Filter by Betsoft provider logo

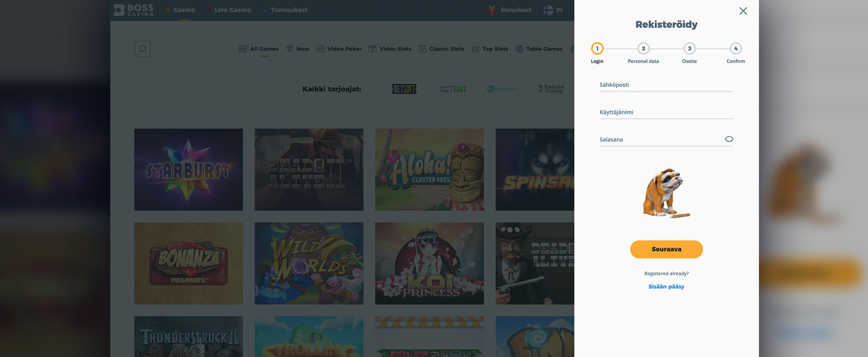(x=404, y=89)
